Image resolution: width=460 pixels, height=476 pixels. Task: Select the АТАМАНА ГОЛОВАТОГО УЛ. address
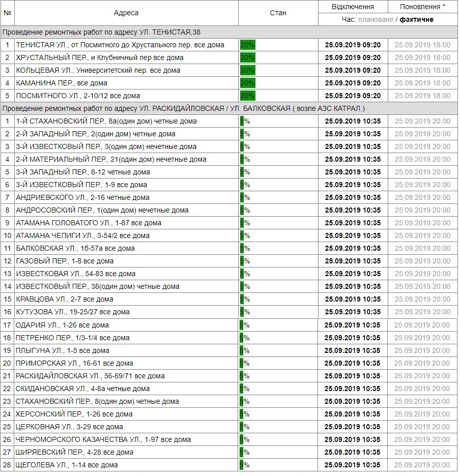pos(89,223)
